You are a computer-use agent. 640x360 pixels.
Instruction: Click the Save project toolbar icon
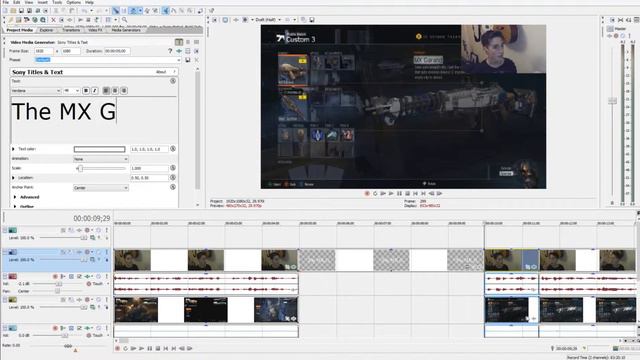click(21, 11)
